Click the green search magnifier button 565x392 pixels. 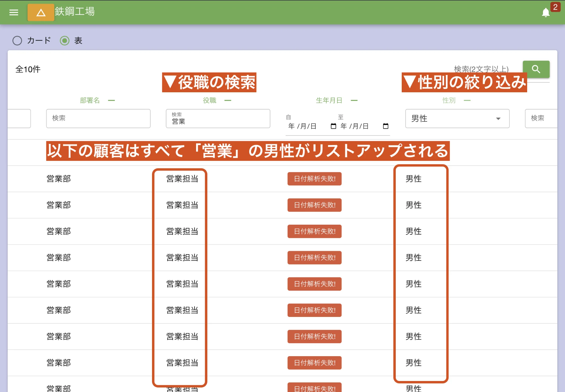tap(536, 69)
